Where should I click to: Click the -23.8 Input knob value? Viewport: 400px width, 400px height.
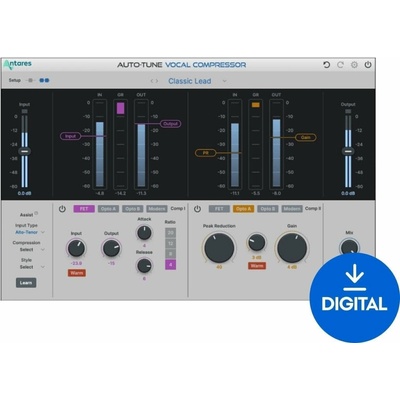pos(76,263)
